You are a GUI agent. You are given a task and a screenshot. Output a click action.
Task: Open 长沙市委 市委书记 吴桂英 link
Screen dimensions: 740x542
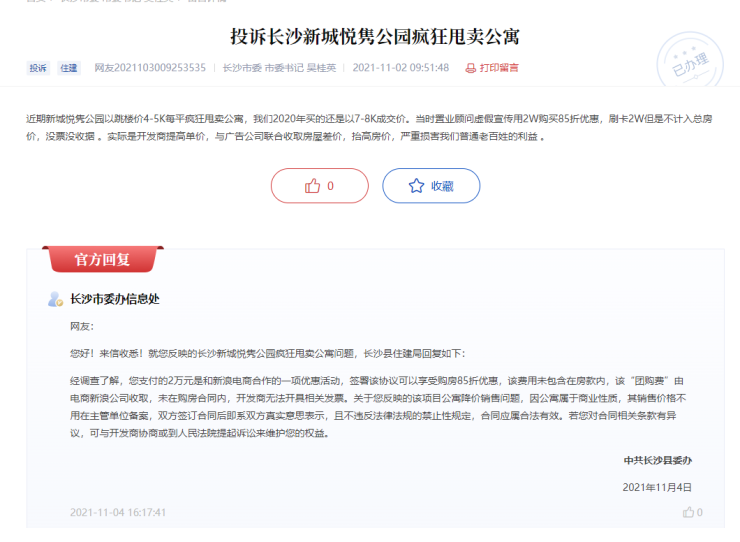[279, 68]
